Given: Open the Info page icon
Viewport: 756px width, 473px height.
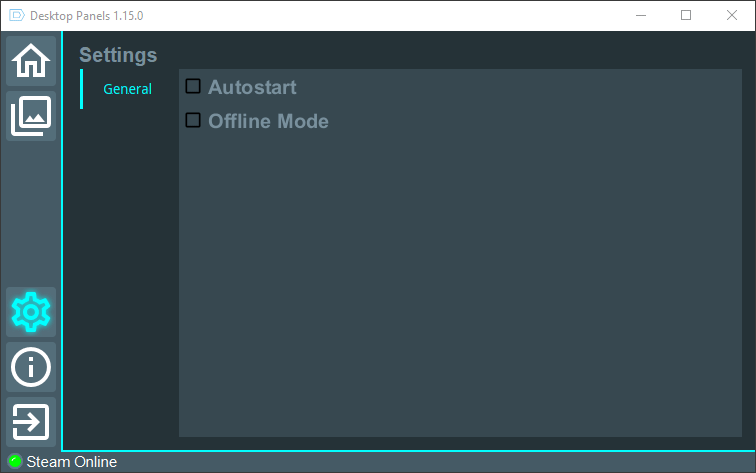Looking at the screenshot, I should click(x=31, y=367).
